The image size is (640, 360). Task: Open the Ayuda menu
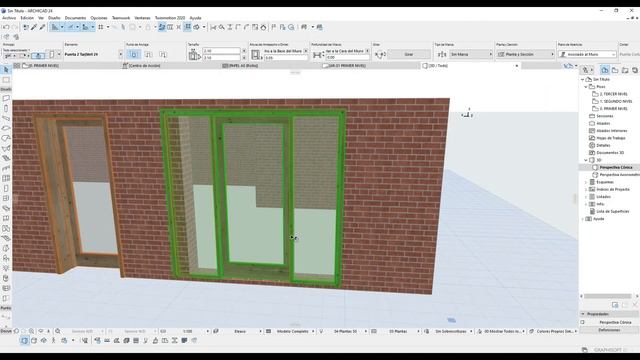[x=195, y=18]
